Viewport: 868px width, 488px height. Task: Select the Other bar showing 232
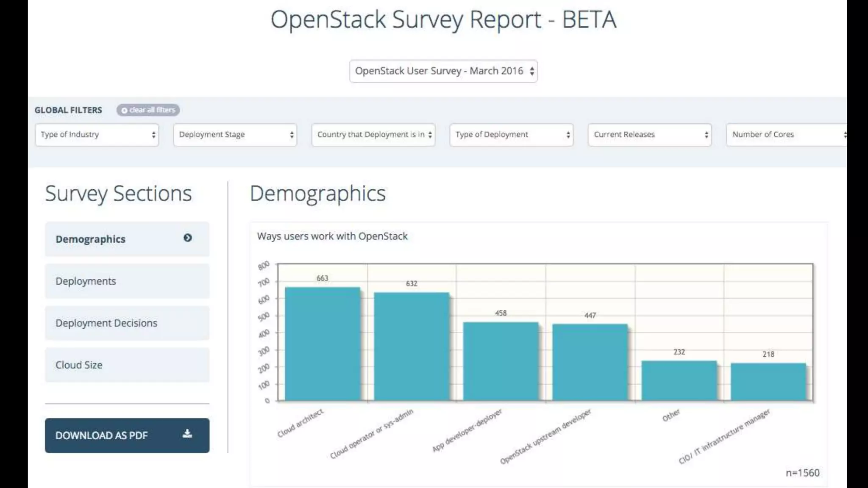tap(679, 380)
